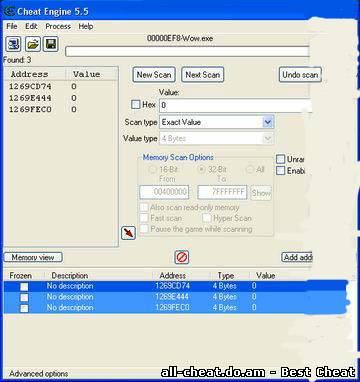This screenshot has width=360, height=382.
Task: Click No description in 1269CD74 row
Action: (70, 286)
